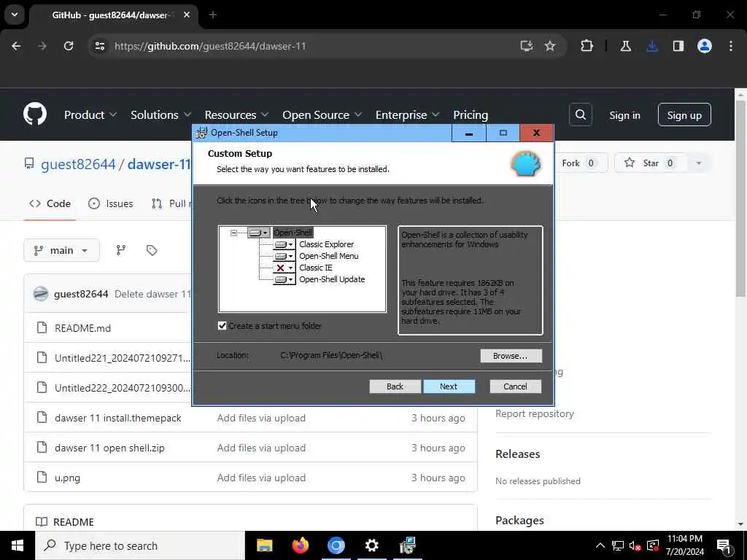Click the GitHub search icon
Image resolution: width=747 pixels, height=560 pixels.
[x=580, y=114]
